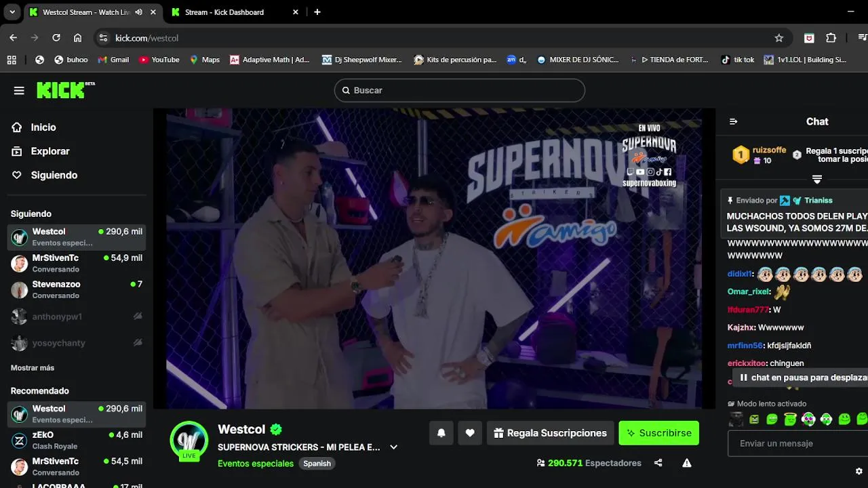Go to the Kick logo homepage
Image resolution: width=868 pixels, height=488 pixels.
pos(65,90)
